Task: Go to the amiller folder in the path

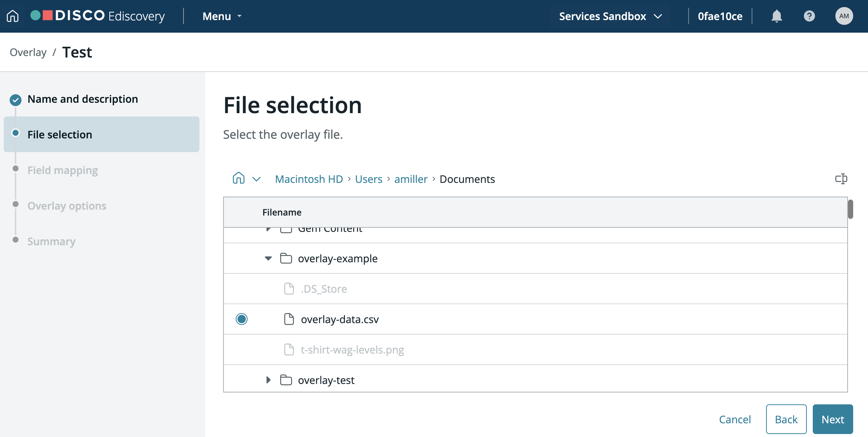Action: pyautogui.click(x=411, y=179)
